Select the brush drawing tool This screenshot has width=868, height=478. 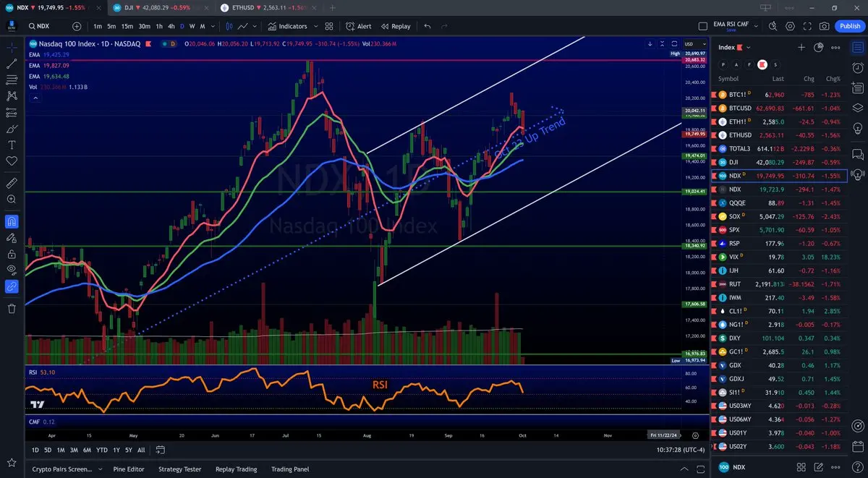pyautogui.click(x=12, y=129)
